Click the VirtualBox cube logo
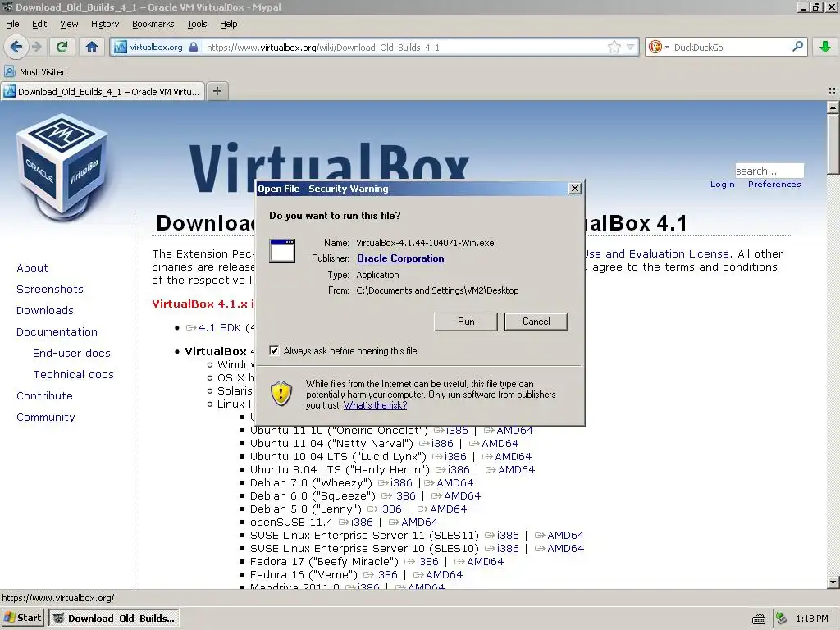Screen dimensions: 840x630 point(62,167)
